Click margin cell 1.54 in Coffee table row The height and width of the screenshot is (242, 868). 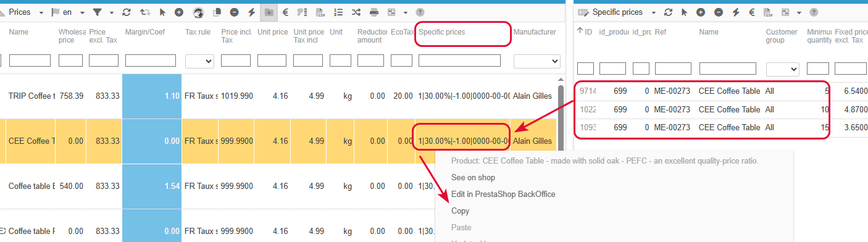click(x=152, y=186)
